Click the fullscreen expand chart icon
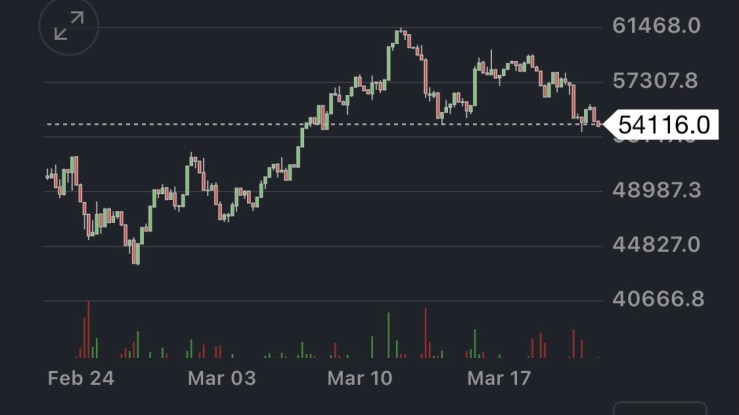The height and width of the screenshot is (415, 739). click(x=69, y=27)
